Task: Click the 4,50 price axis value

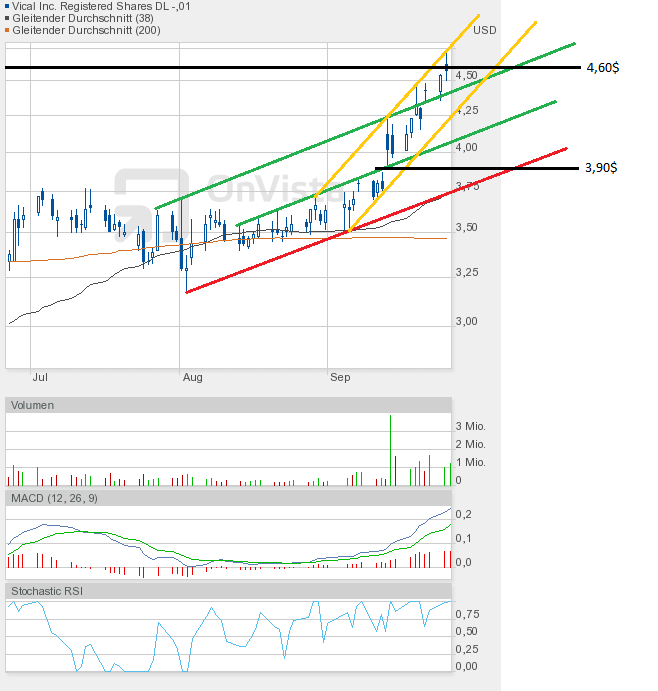Action: [467, 76]
